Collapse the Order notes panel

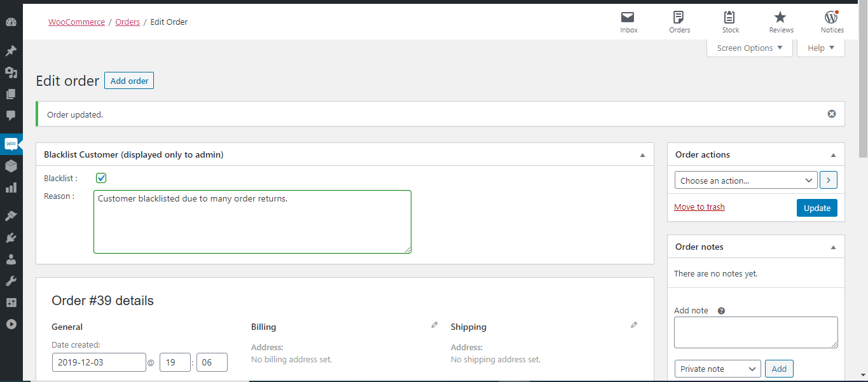click(x=833, y=247)
